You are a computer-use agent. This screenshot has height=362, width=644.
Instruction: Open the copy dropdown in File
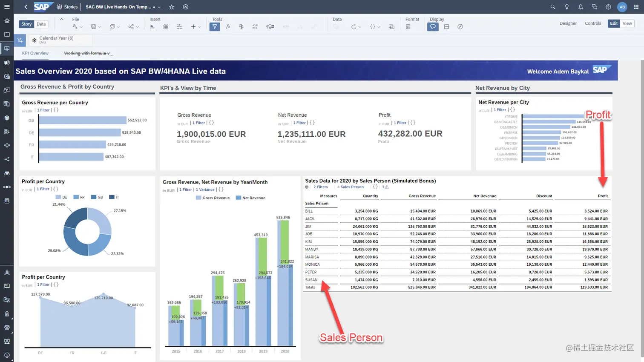pos(115,26)
